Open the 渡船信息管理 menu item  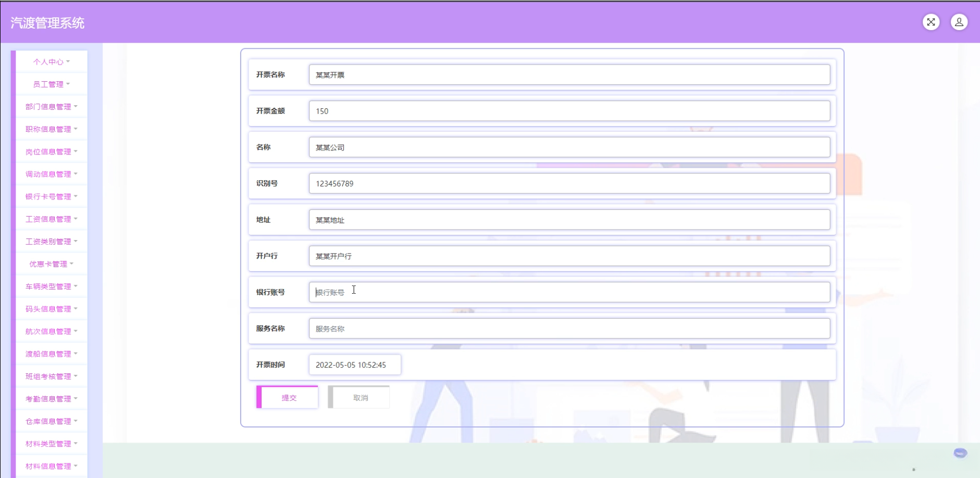[x=52, y=354]
